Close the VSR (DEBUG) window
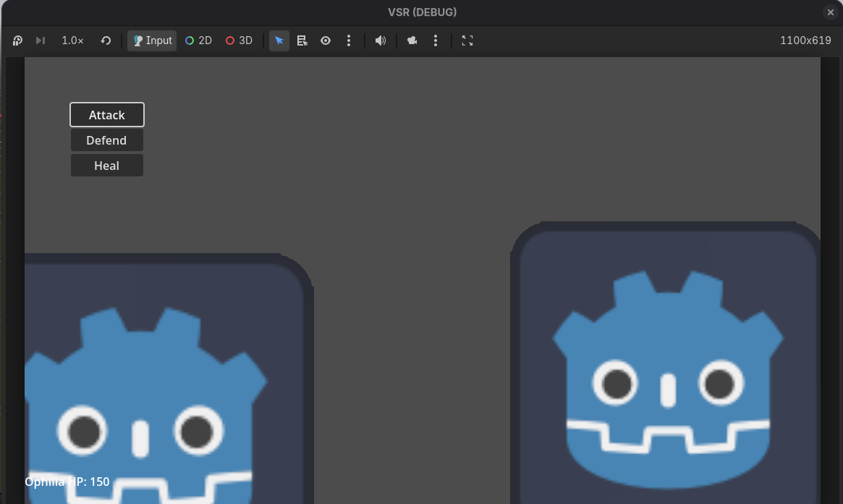This screenshot has height=504, width=843. point(831,12)
